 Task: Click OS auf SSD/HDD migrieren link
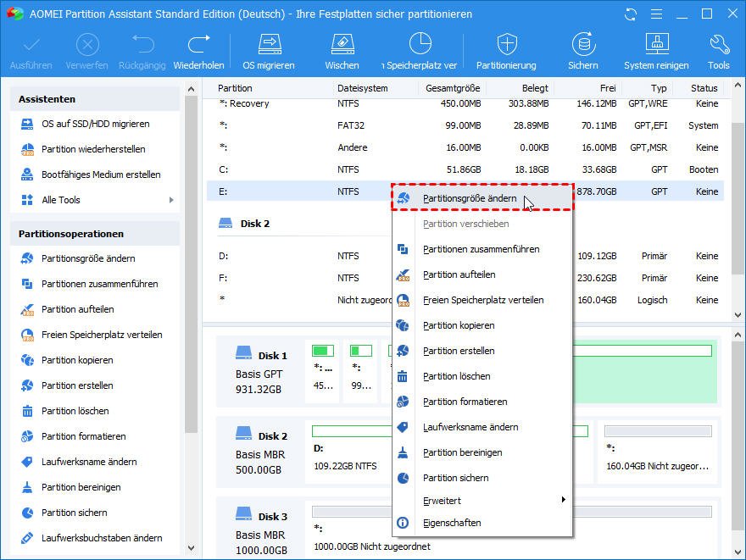click(95, 124)
